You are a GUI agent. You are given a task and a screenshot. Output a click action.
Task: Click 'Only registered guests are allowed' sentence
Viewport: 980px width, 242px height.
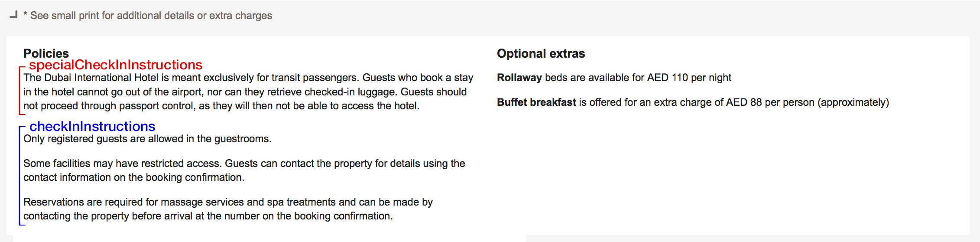[x=147, y=139]
